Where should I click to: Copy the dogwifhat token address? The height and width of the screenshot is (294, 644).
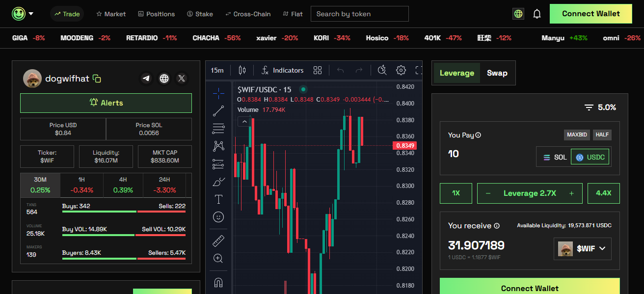97,79
